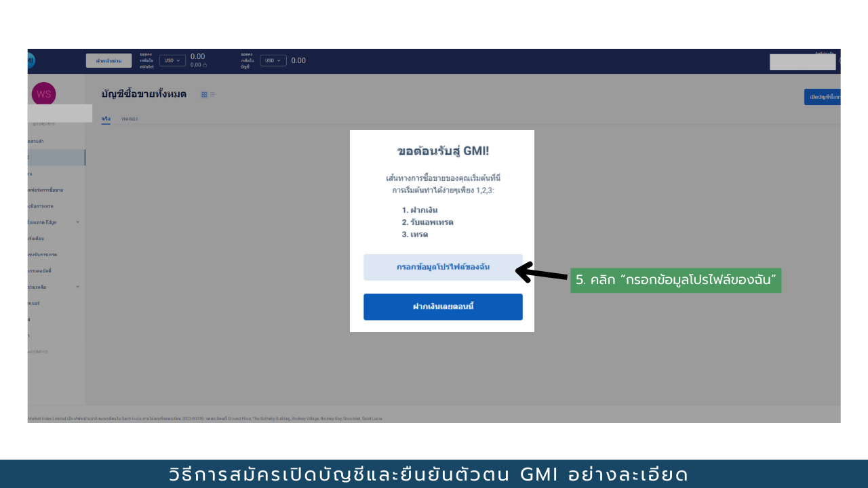Click the ขอต้อนรับสู่ GMI! dialog title
Image resolution: width=868 pixels, height=488 pixels.
point(443,151)
